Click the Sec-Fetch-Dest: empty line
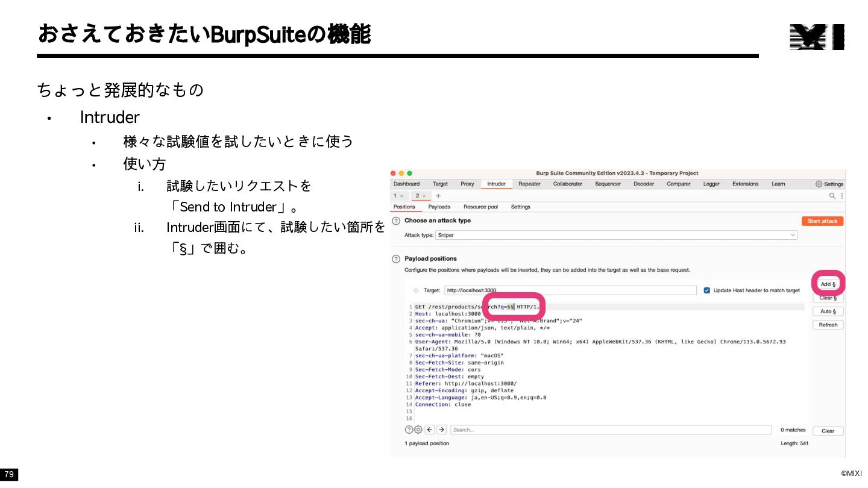The width and height of the screenshot is (868, 488). (x=449, y=377)
